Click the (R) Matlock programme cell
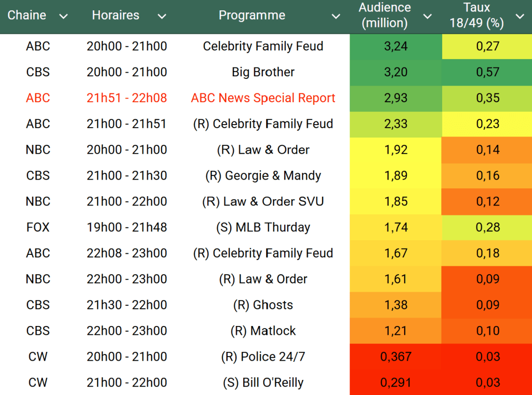The height and width of the screenshot is (395, 532). [263, 331]
